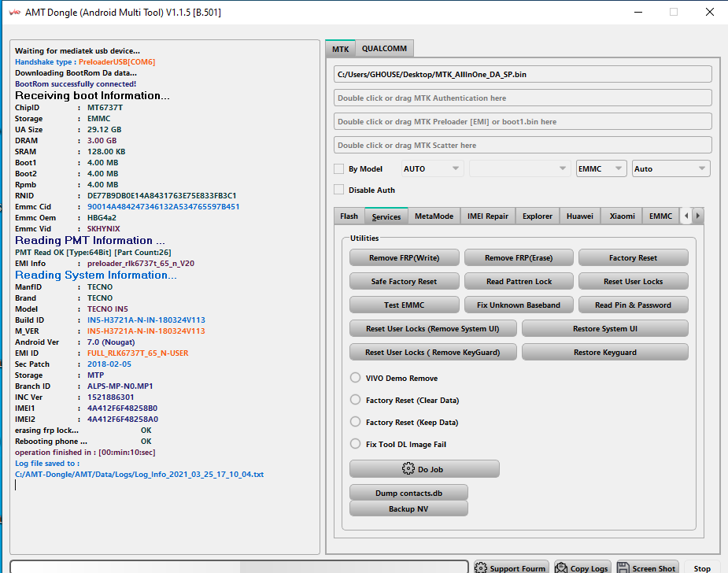
Task: Select the VIVO Demo Remove radio option
Action: (355, 378)
